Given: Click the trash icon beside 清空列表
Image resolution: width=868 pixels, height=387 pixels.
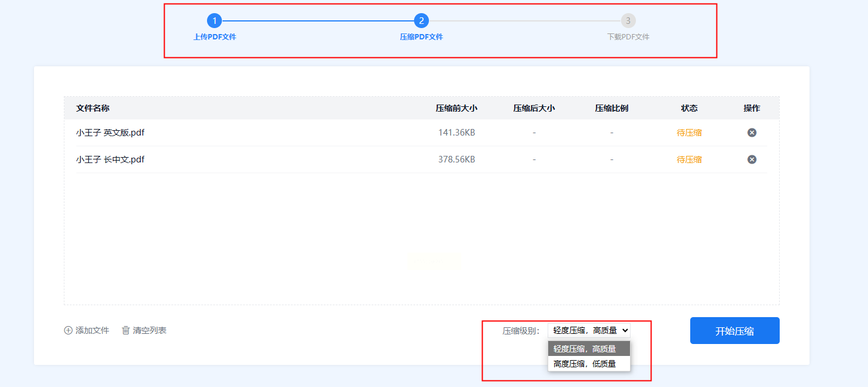Looking at the screenshot, I should [126, 330].
